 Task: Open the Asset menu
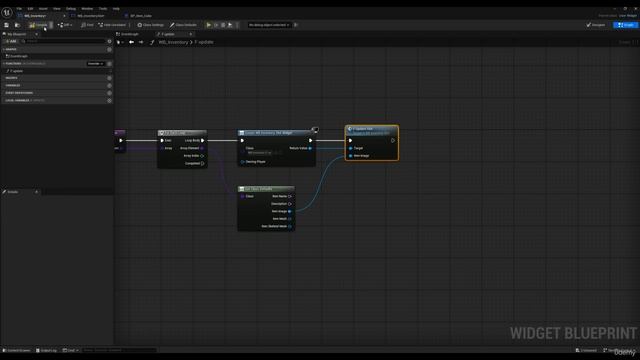[x=43, y=9]
